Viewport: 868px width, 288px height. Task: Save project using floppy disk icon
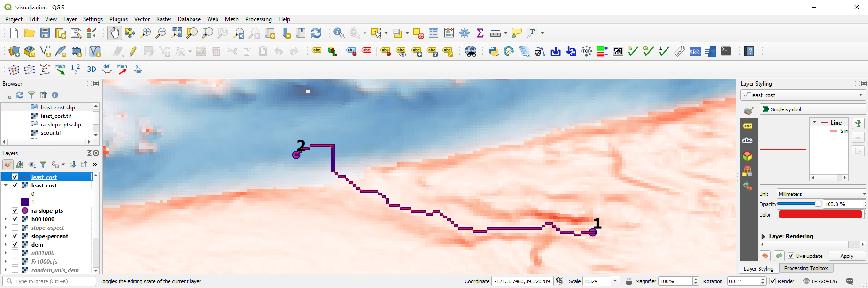click(x=45, y=33)
